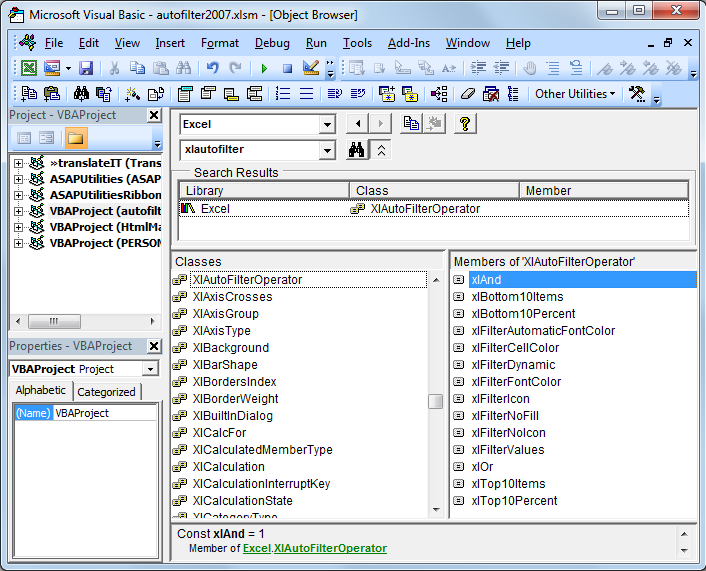The height and width of the screenshot is (571, 706).
Task: Open the VBAProject Project object dropdown in Properties
Action: 150,369
